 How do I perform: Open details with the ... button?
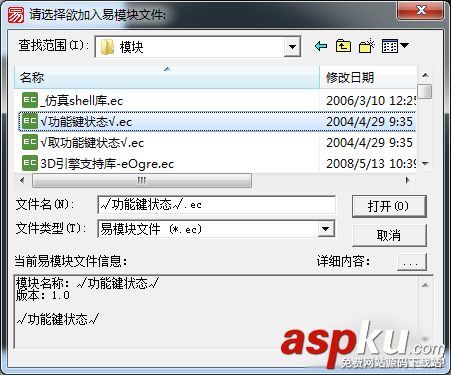(x=412, y=262)
